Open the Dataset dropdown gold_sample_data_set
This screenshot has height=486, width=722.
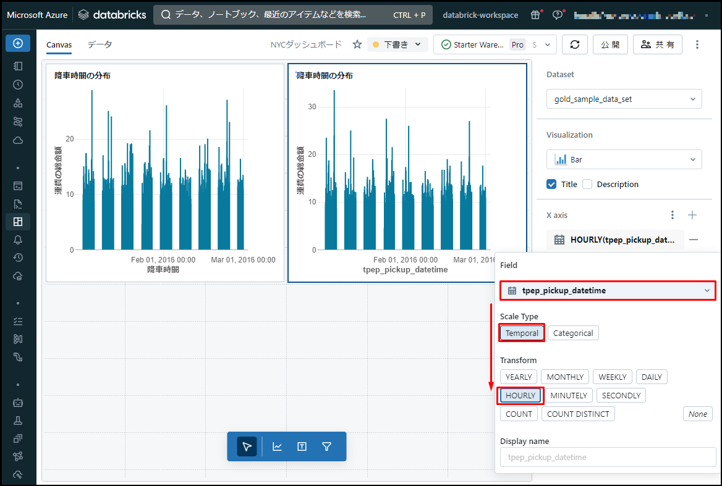624,100
